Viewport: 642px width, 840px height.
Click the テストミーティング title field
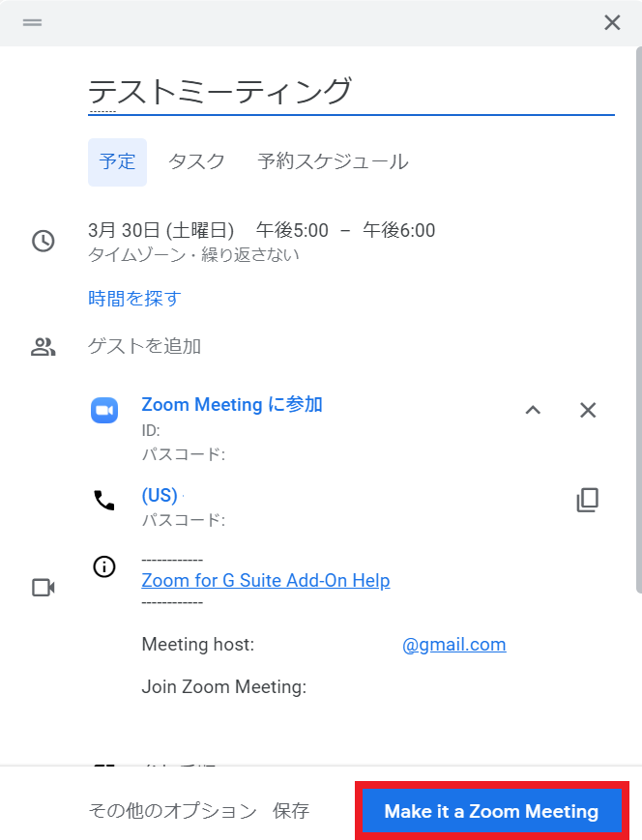click(351, 93)
